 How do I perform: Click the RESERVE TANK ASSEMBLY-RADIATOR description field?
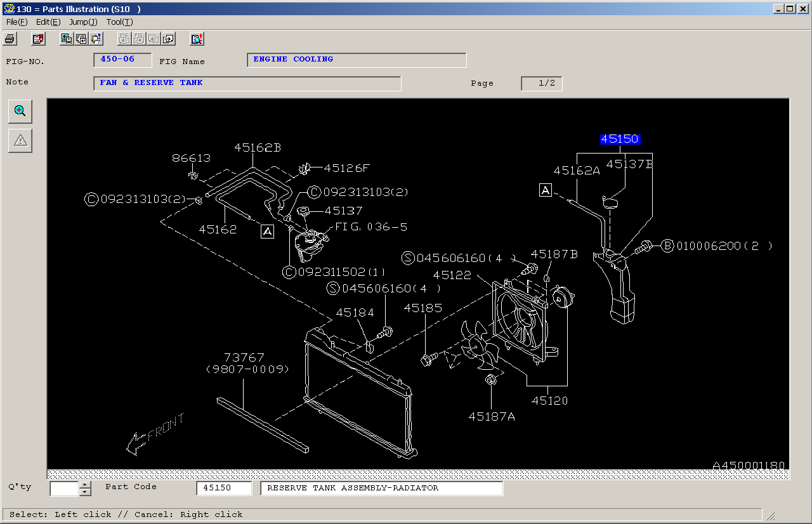[x=382, y=488]
